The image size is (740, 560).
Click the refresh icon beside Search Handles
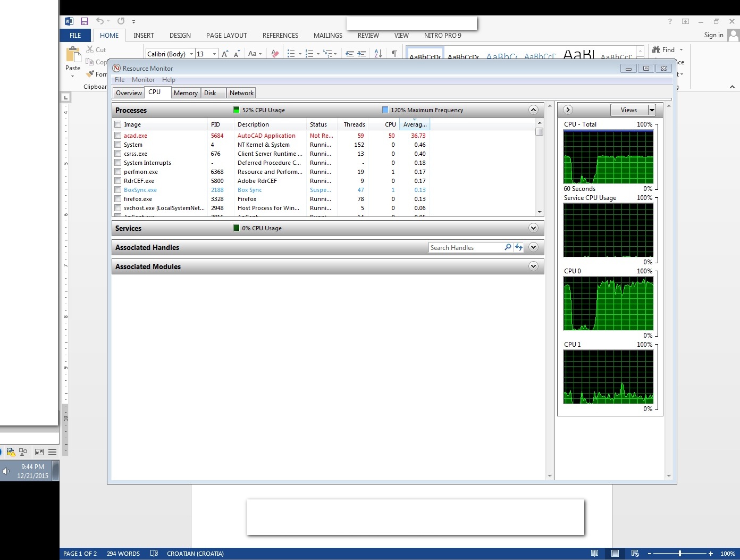pos(519,247)
